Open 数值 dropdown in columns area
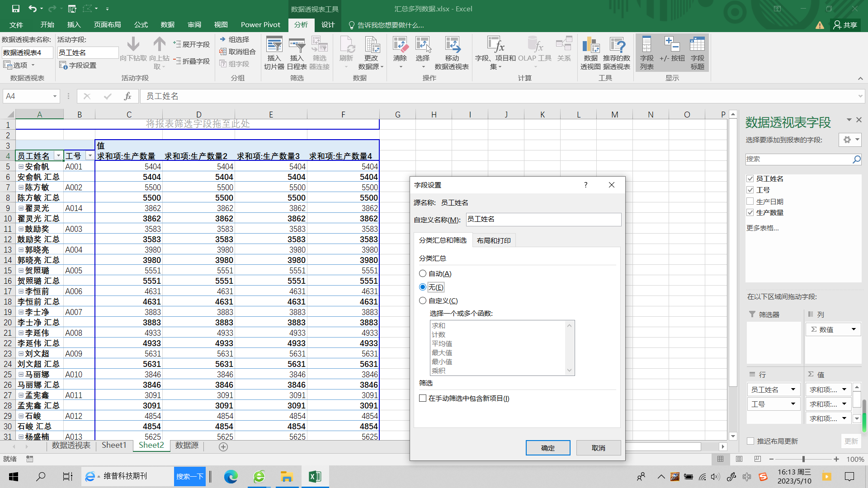This screenshot has width=868, height=488. click(x=854, y=329)
